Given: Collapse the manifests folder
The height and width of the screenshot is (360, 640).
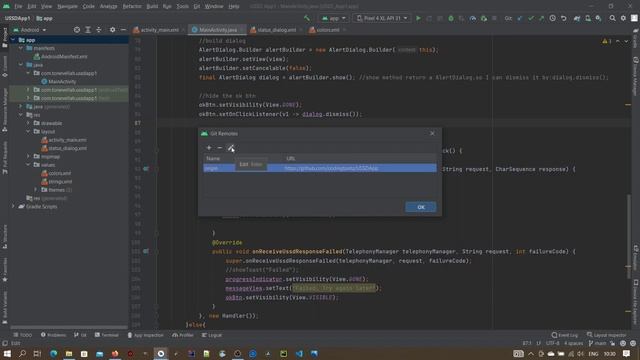Looking at the screenshot, I should tap(21, 48).
